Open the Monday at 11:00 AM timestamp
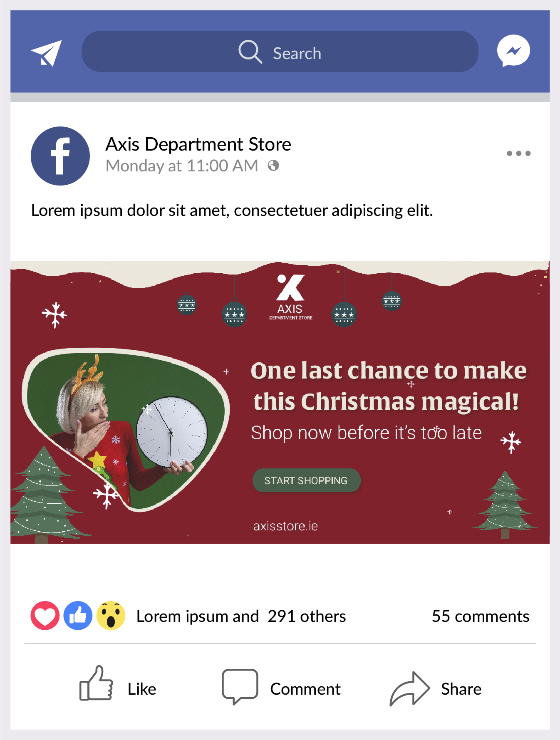Viewport: 560px width, 740px height. (x=182, y=166)
